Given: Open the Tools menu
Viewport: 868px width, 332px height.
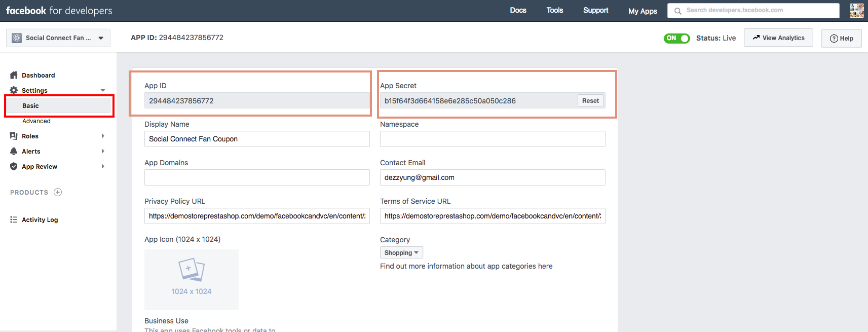Looking at the screenshot, I should coord(555,10).
